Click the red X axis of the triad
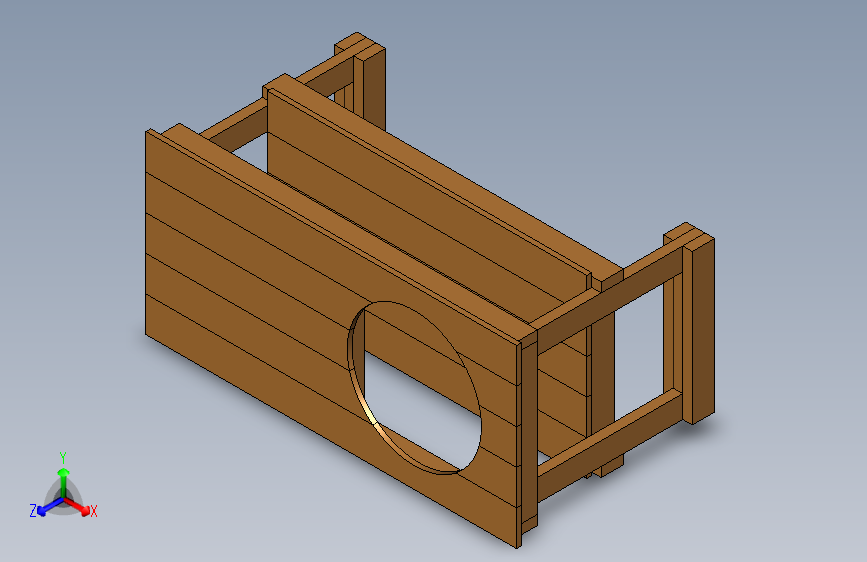The width and height of the screenshot is (867, 562). pos(78,506)
